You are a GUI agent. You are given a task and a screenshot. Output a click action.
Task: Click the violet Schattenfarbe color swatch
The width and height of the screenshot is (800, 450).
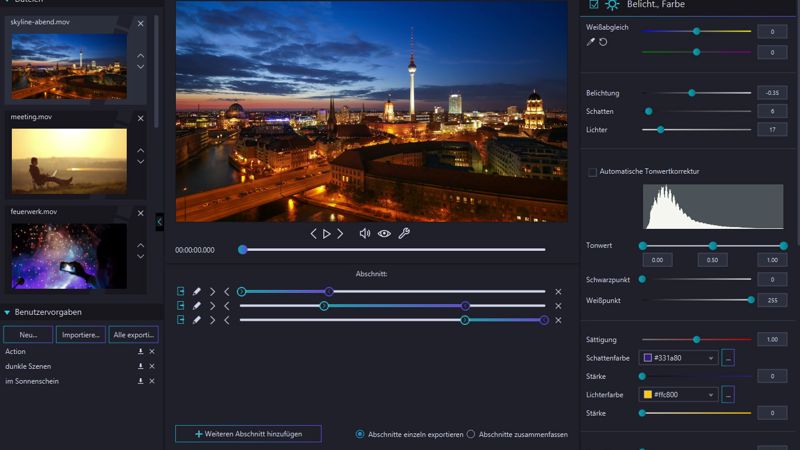648,358
